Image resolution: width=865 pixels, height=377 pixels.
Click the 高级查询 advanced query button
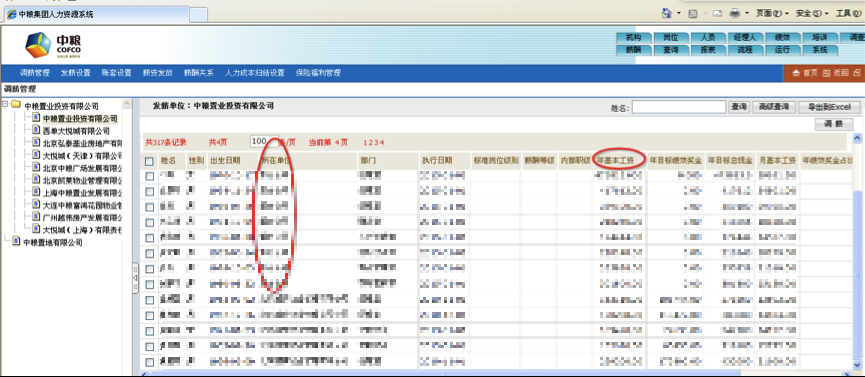tap(773, 107)
